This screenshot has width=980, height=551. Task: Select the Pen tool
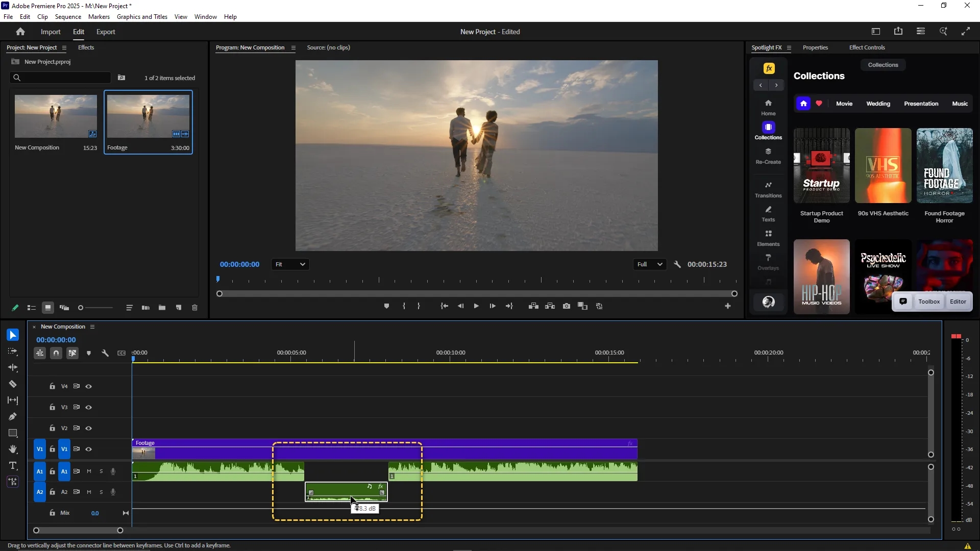[13, 417]
